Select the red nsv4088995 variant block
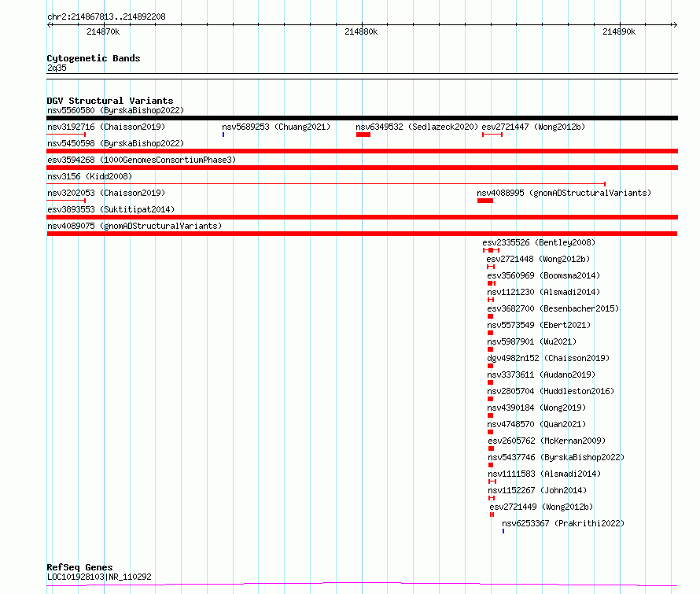 click(x=485, y=201)
